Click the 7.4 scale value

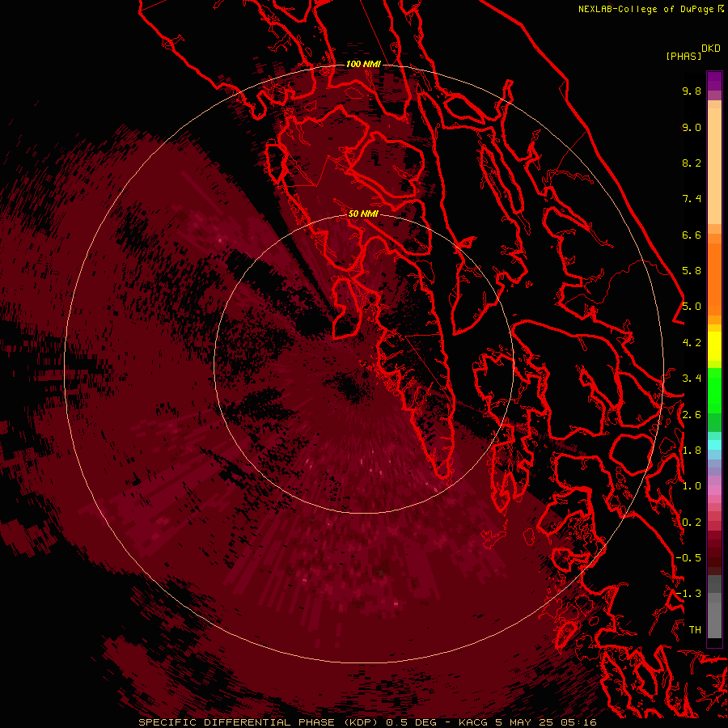(692, 199)
